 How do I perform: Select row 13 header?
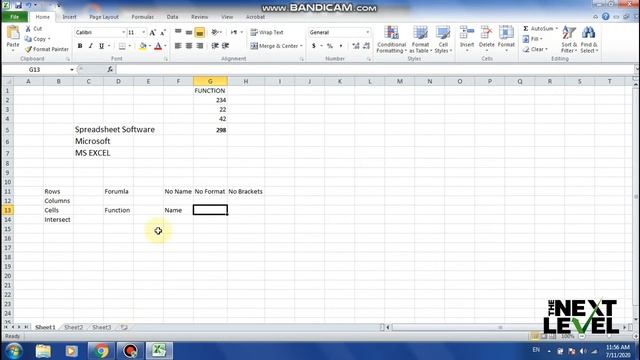pyautogui.click(x=7, y=210)
